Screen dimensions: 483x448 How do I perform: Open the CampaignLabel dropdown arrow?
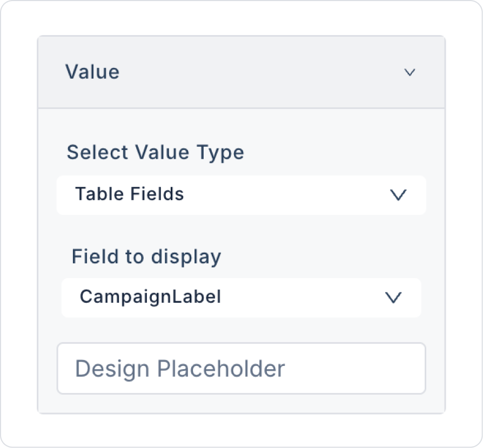click(x=393, y=297)
